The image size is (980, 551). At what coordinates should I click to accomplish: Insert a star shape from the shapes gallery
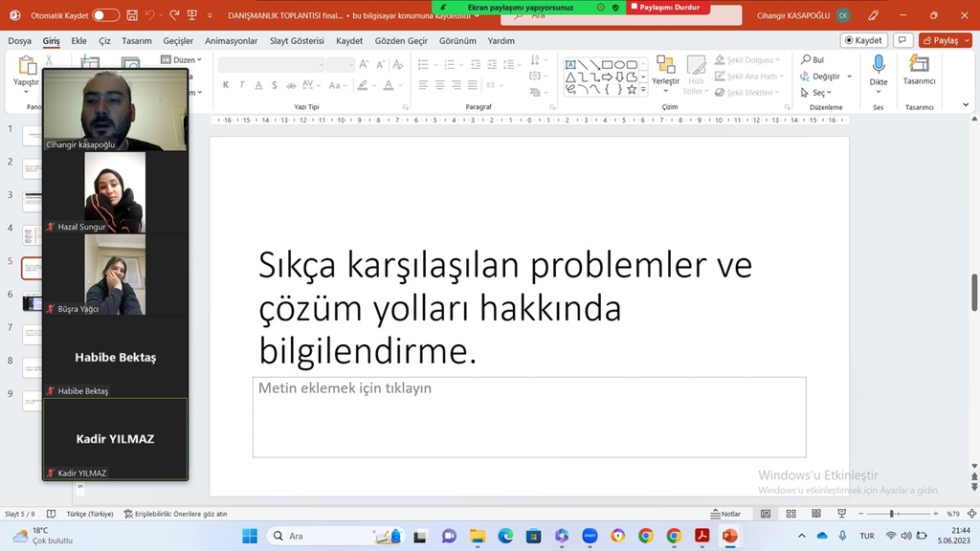click(632, 90)
